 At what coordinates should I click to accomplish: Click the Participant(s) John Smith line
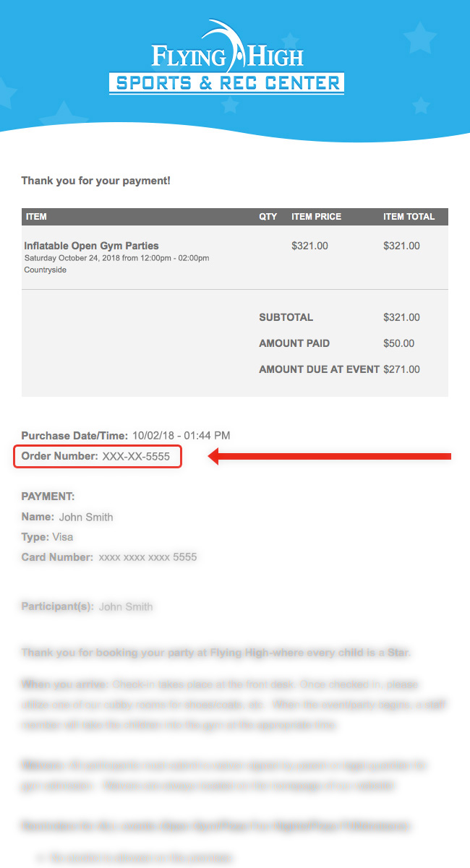coord(87,606)
